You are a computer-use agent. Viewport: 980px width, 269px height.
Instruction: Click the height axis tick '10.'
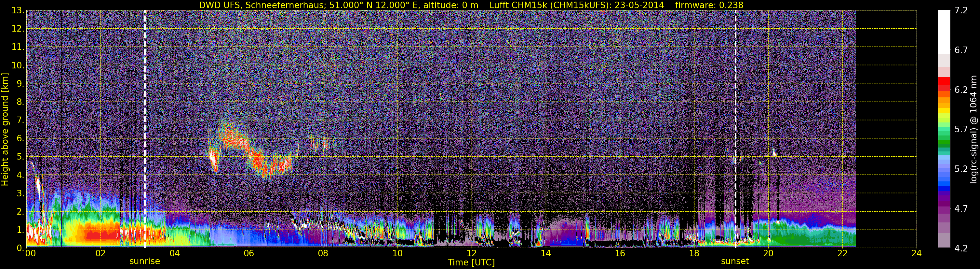point(18,65)
